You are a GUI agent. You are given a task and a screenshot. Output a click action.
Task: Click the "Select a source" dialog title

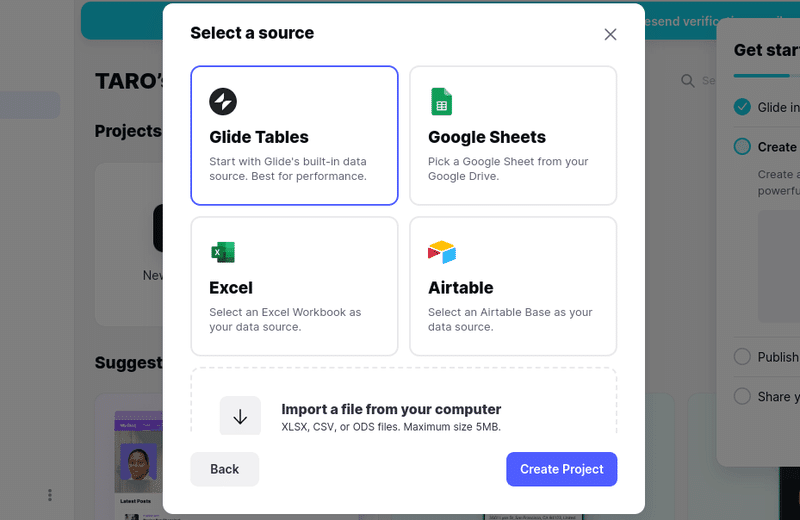tap(252, 33)
